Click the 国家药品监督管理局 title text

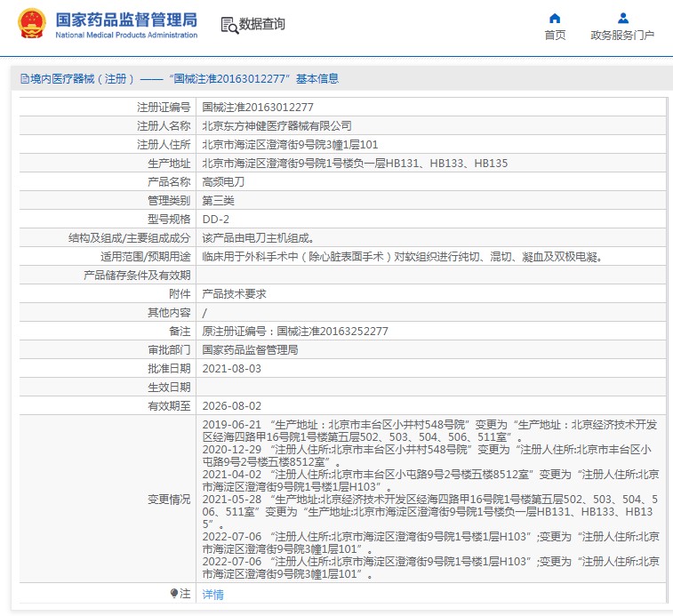[x=126, y=20]
